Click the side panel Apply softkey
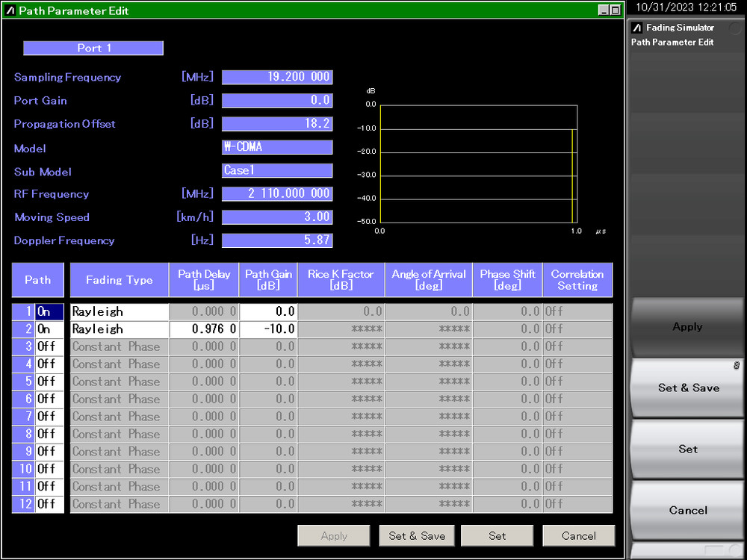This screenshot has height=560, width=747. click(687, 327)
